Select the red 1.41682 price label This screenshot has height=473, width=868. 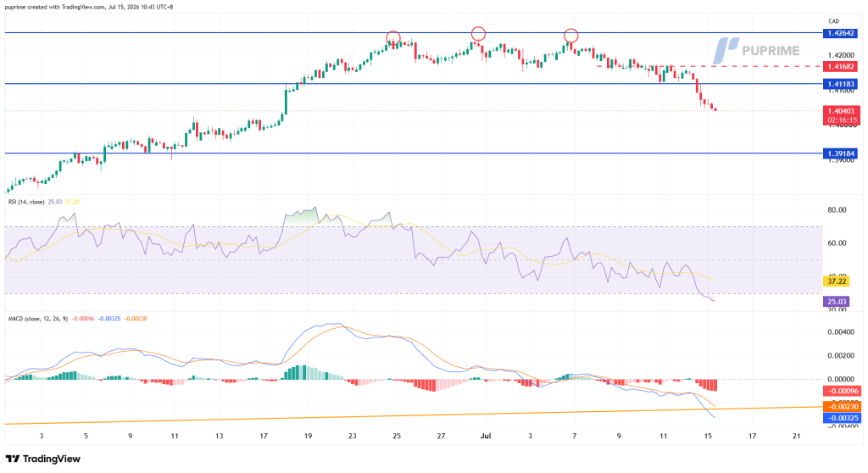842,66
